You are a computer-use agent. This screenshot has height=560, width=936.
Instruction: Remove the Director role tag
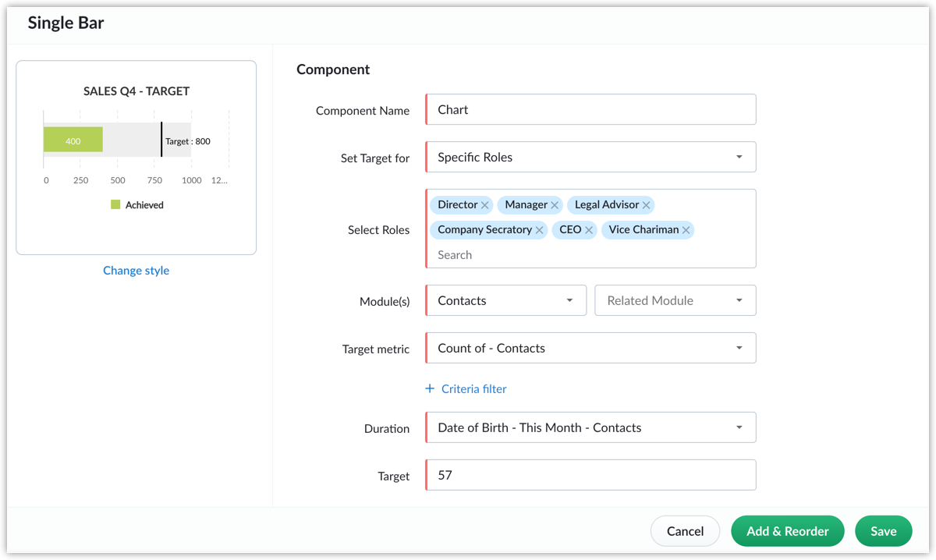[x=485, y=205]
